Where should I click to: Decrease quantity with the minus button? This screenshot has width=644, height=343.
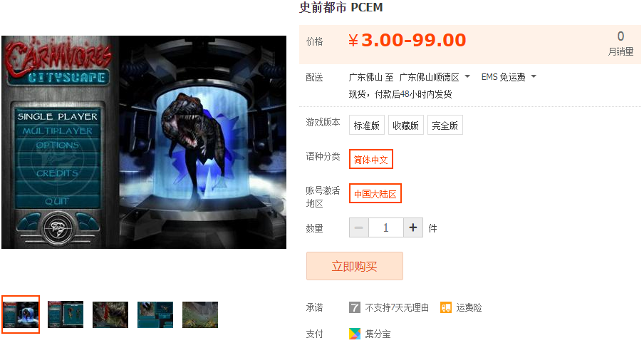pos(358,227)
